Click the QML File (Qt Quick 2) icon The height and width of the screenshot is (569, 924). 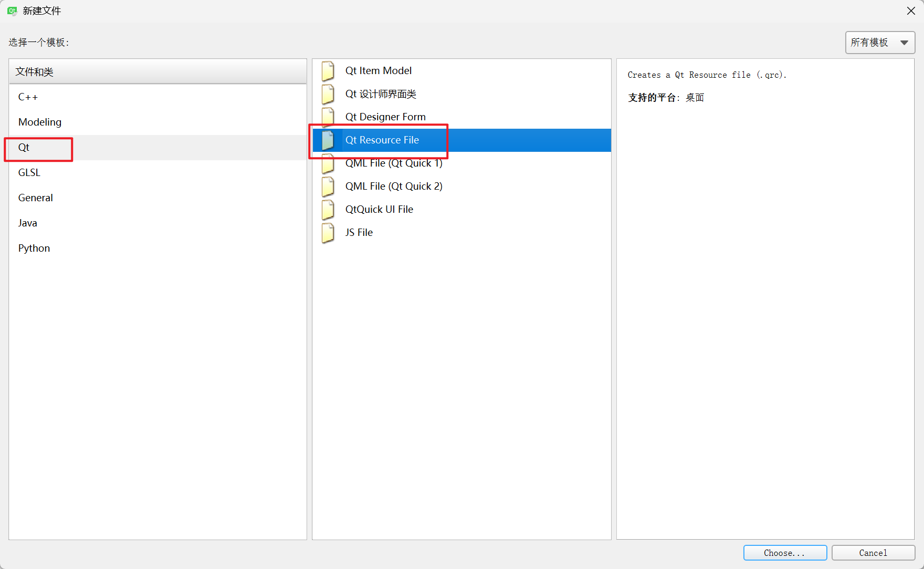click(x=328, y=187)
